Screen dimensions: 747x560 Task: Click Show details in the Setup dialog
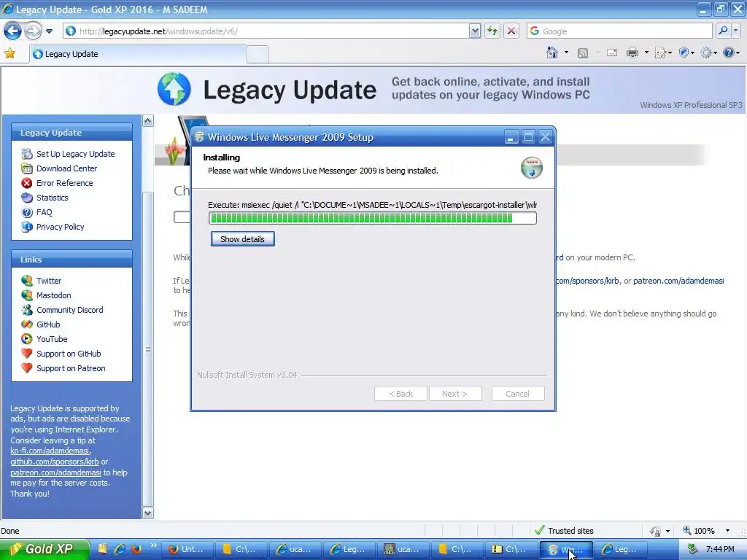pyautogui.click(x=242, y=239)
